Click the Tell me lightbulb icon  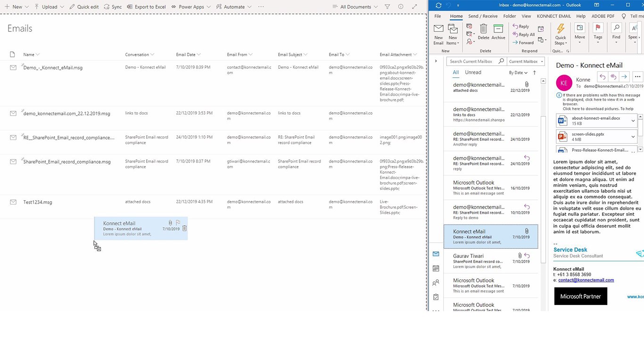tap(624, 16)
